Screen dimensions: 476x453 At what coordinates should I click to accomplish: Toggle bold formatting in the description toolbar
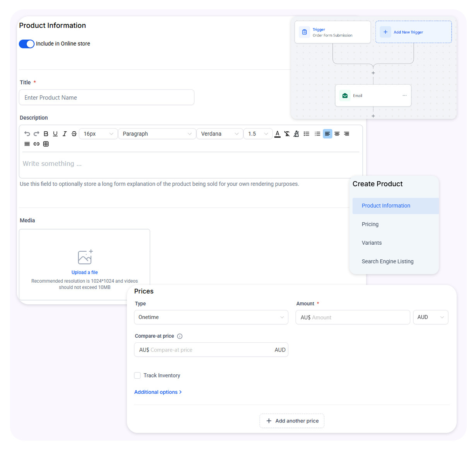point(46,134)
